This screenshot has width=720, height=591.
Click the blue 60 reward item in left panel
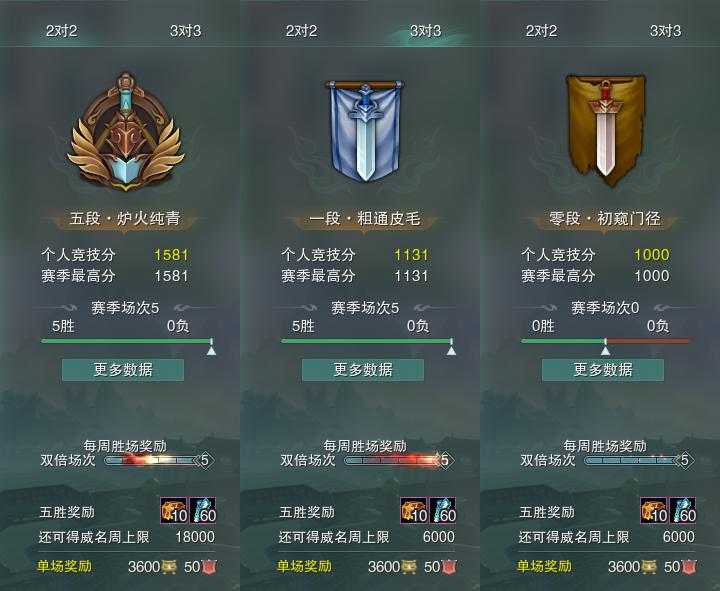tap(202, 510)
